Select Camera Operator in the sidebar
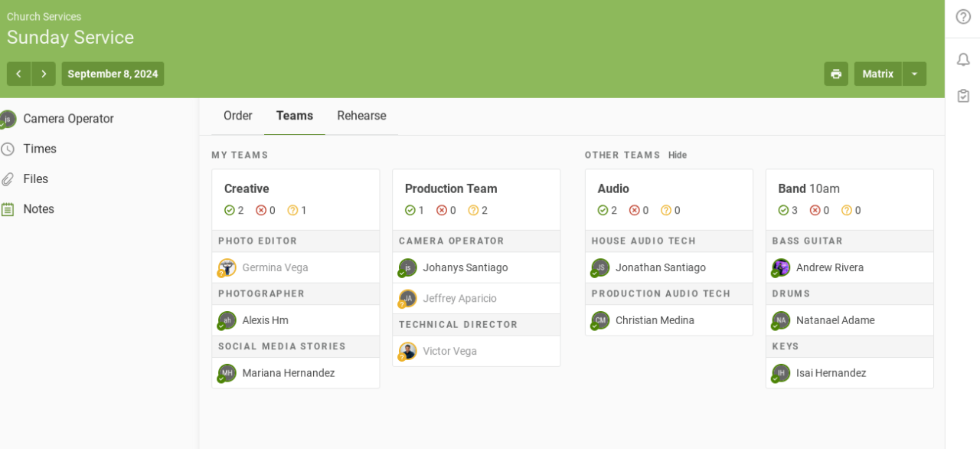 point(68,119)
